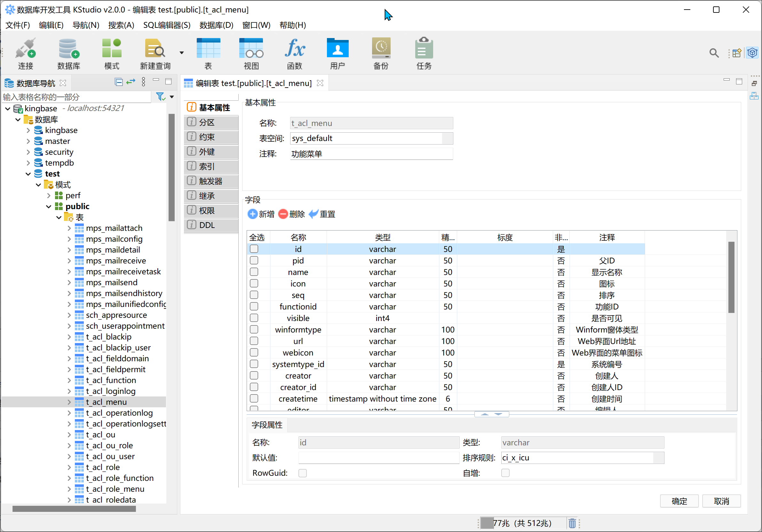Click the 新增 add field icon

[253, 214]
